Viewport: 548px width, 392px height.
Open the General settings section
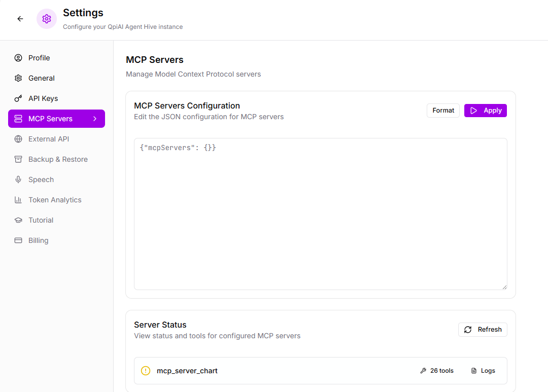pyautogui.click(x=42, y=78)
